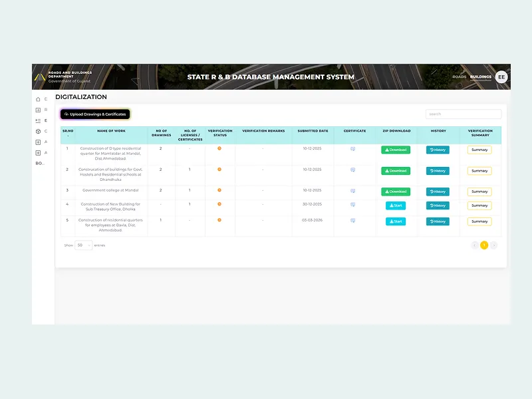
Task: Switch to the BUILDINGS tab
Action: click(480, 77)
